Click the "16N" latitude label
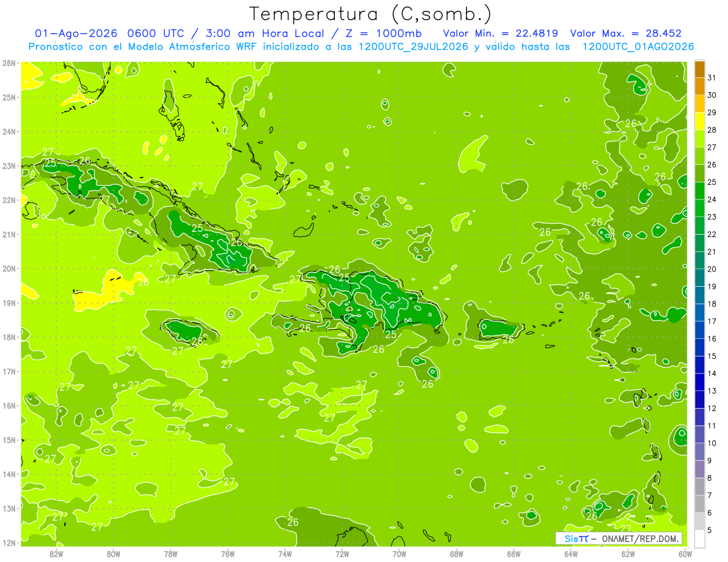The height and width of the screenshot is (562, 728). coord(8,406)
